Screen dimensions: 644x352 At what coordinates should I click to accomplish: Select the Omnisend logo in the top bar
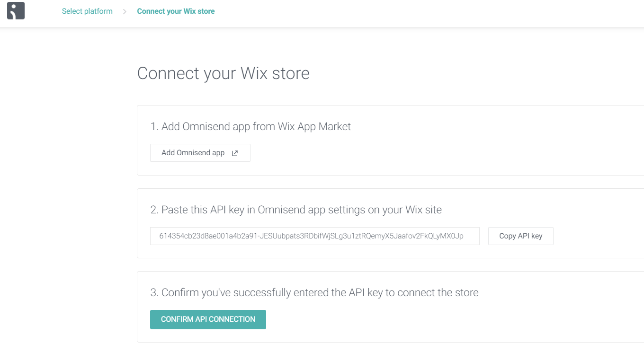coord(16,10)
